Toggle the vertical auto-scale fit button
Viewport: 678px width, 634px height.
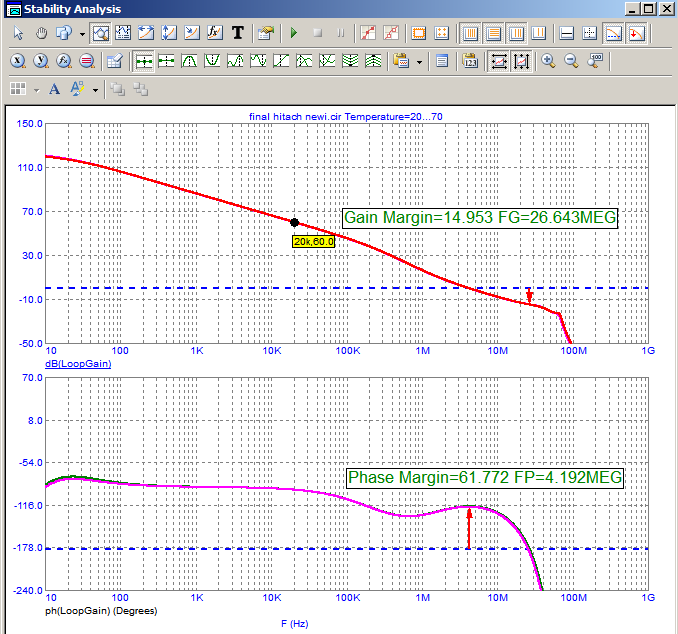(x=521, y=61)
